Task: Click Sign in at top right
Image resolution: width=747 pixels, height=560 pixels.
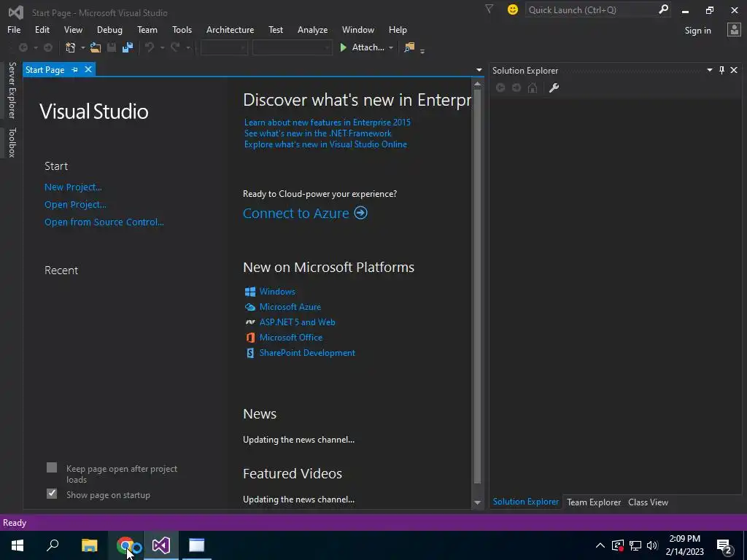Action: pyautogui.click(x=697, y=31)
